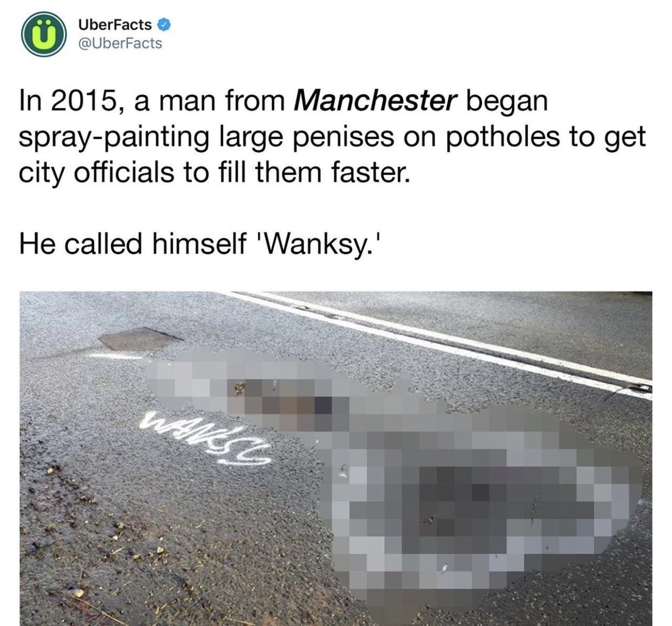Select the italic word Manchester
672x626 pixels.
click(x=375, y=100)
